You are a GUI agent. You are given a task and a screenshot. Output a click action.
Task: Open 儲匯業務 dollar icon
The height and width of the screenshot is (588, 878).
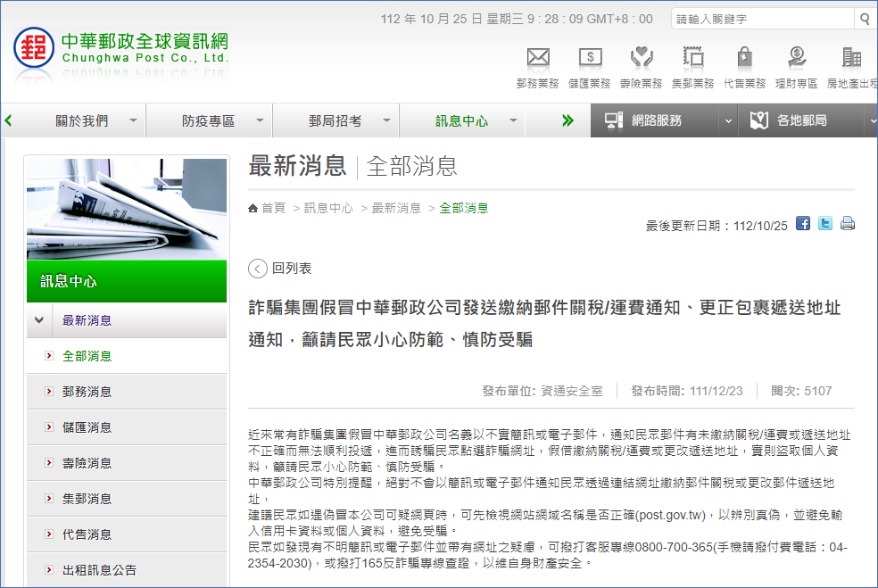point(590,57)
